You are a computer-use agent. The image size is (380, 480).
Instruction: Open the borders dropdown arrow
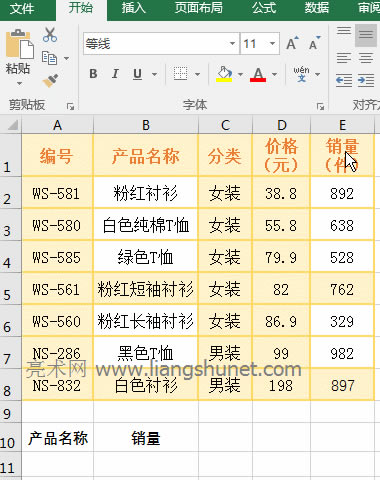click(x=198, y=74)
